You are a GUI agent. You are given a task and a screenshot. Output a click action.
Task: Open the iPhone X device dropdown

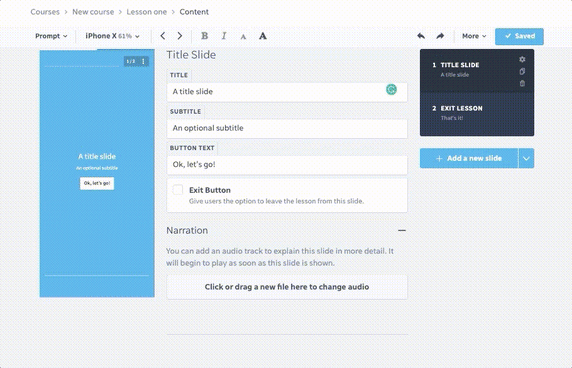point(112,36)
